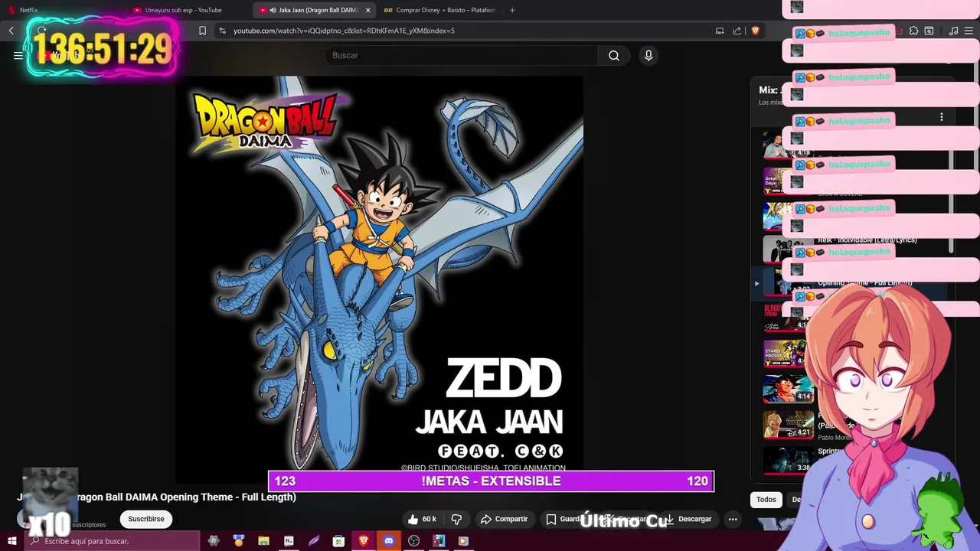The height and width of the screenshot is (551, 980).
Task: Dislike the video with thumbs down
Action: pyautogui.click(x=456, y=519)
